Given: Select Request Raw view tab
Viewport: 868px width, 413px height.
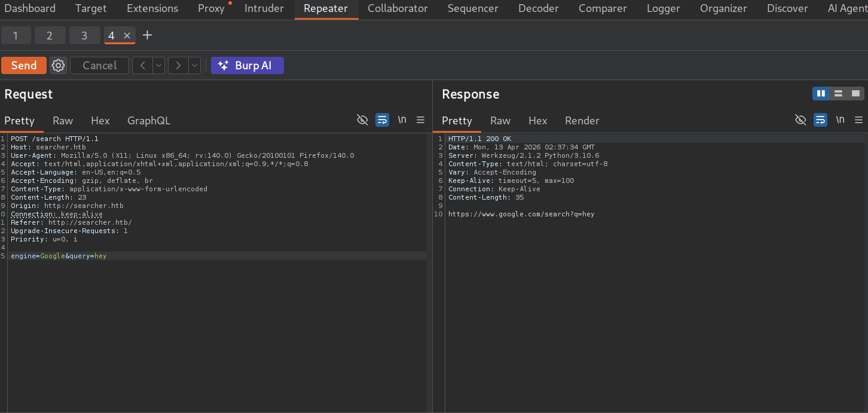Looking at the screenshot, I should pyautogui.click(x=63, y=121).
